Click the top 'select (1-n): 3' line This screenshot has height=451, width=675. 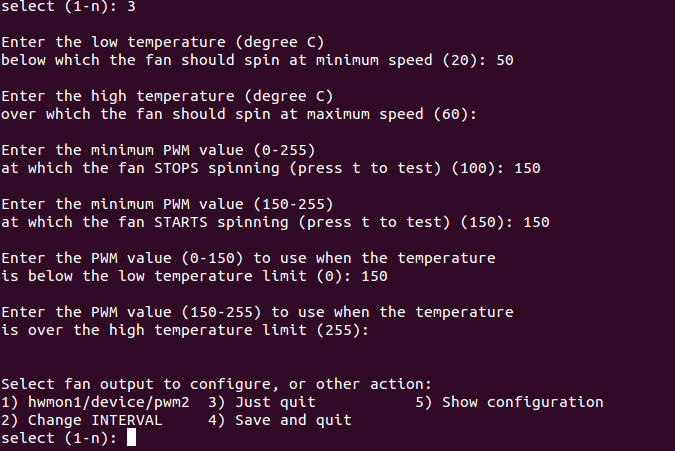click(68, 6)
